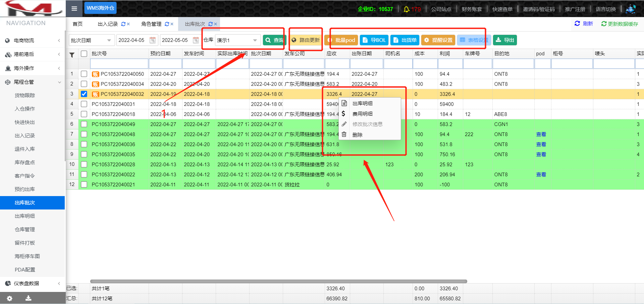Click the download icon in sidebar footer
This screenshot has width=644, height=304.
[x=29, y=298]
